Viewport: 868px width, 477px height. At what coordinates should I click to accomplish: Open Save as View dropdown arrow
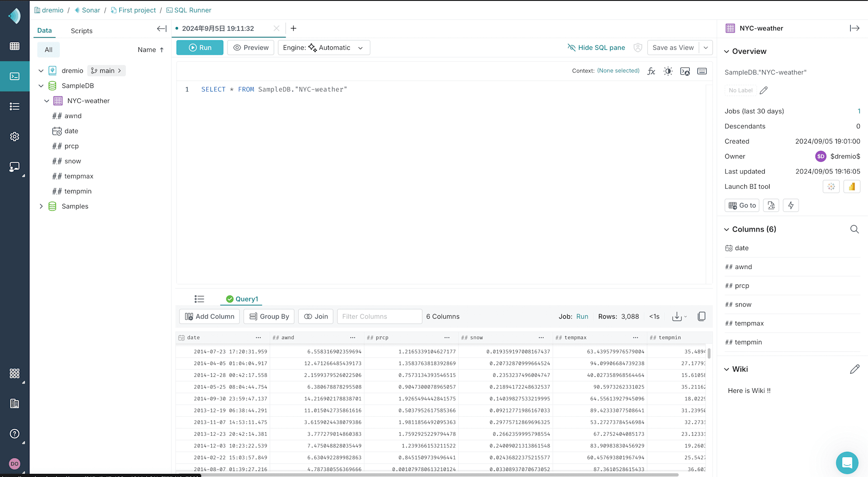(x=706, y=48)
